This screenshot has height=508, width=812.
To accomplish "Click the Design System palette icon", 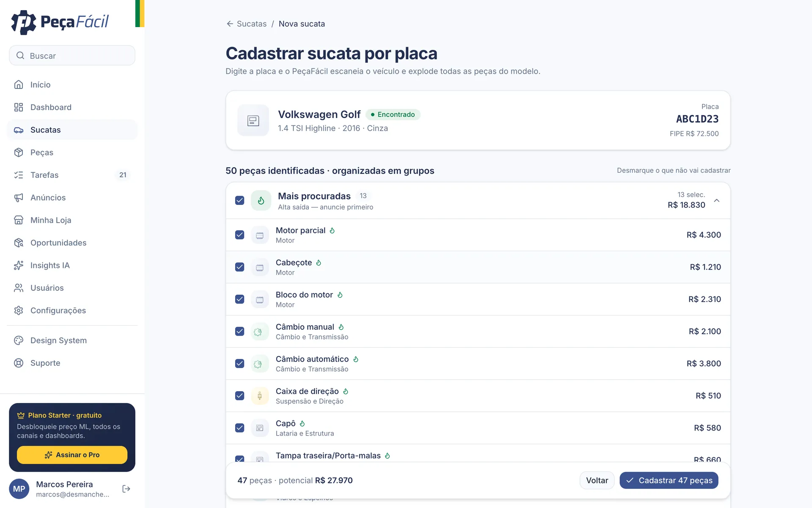I will point(19,340).
